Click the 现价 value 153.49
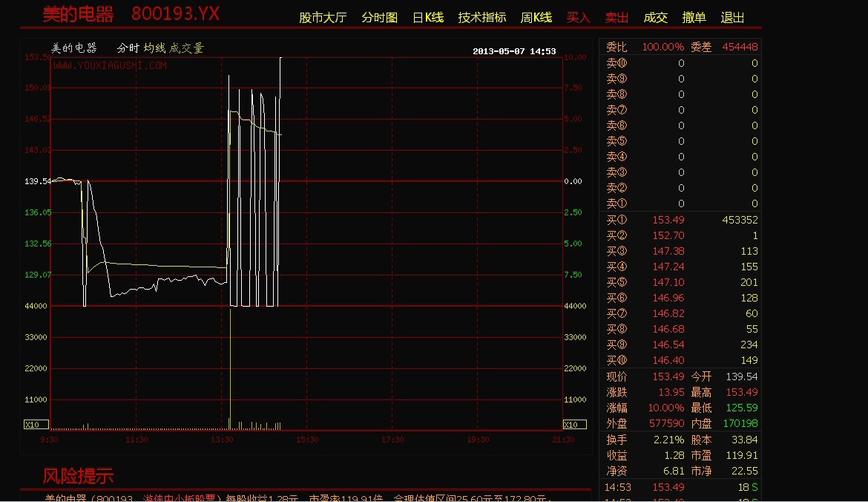The height and width of the screenshot is (502, 868). coord(668,376)
